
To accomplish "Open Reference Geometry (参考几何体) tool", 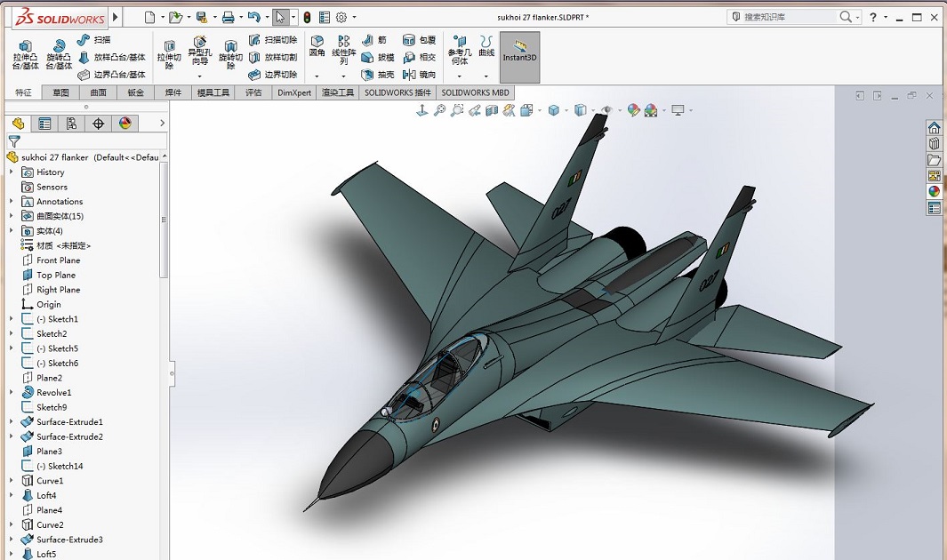I will 460,50.
